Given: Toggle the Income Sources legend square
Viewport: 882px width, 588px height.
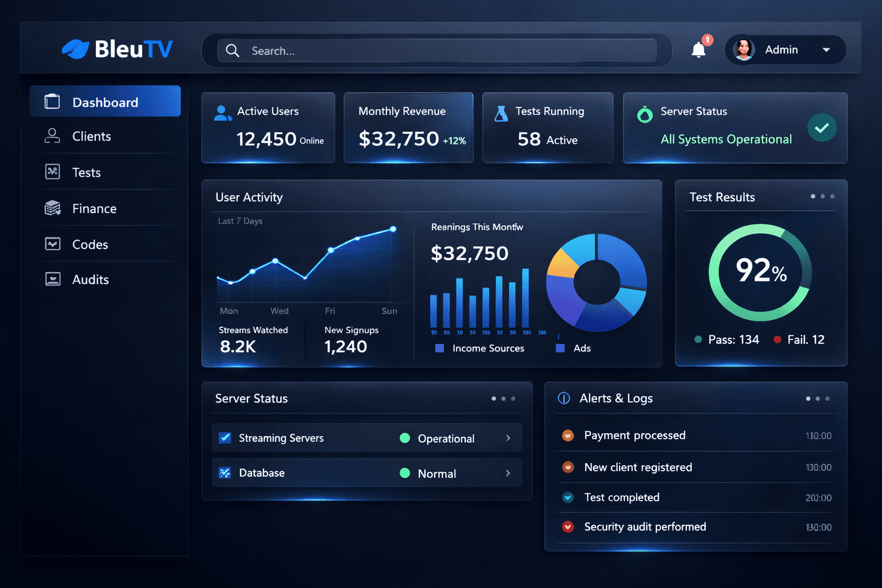Looking at the screenshot, I should pos(439,349).
